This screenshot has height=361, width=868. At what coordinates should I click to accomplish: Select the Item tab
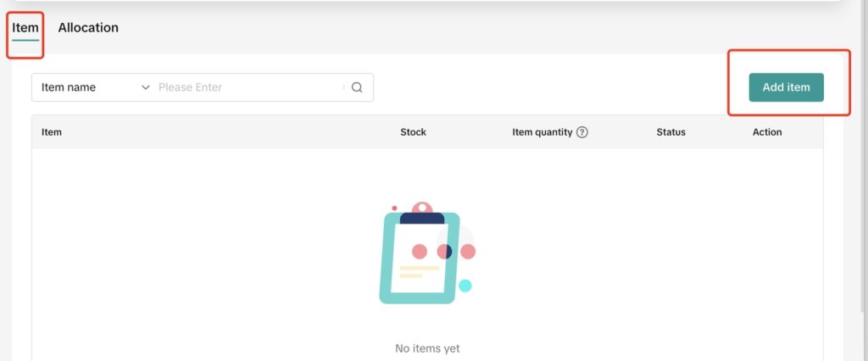coord(25,28)
